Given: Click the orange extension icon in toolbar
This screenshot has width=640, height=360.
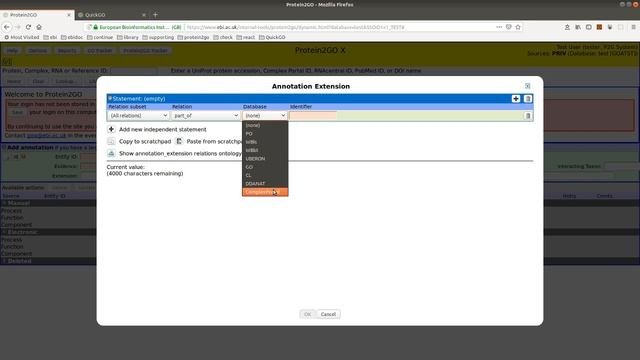Looking at the screenshot, I should pos(599,27).
